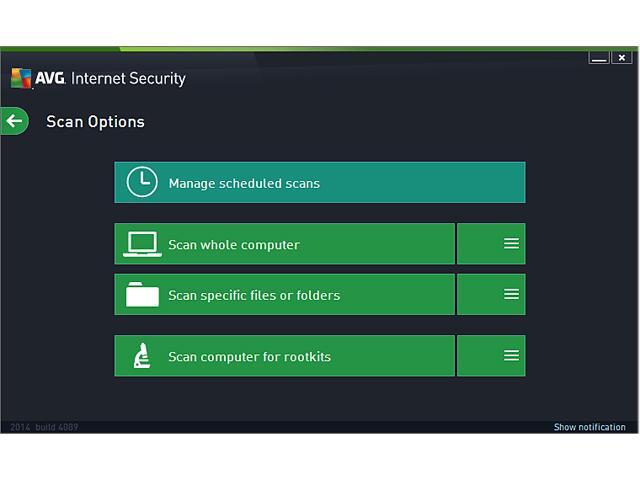Open settings menu for rootkit scan

[511, 356]
